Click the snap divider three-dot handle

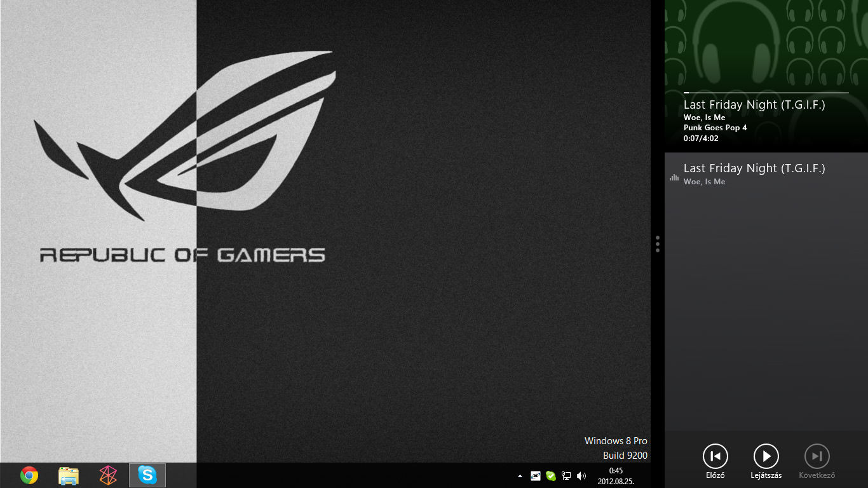point(658,244)
